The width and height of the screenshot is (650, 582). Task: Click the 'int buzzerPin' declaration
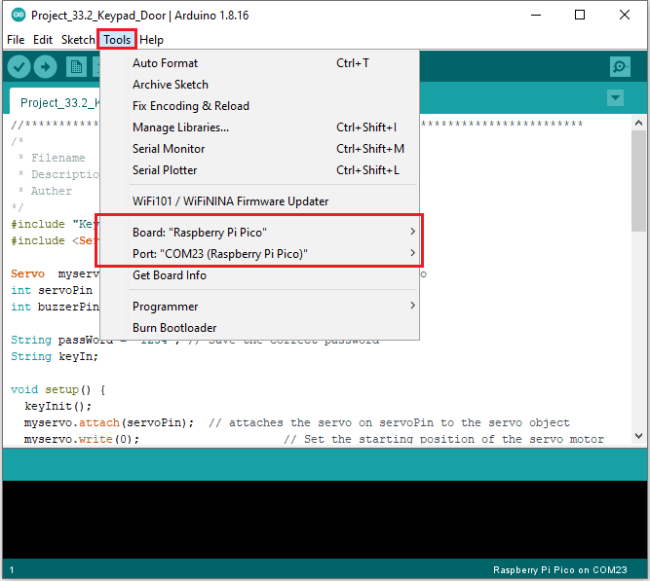[x=55, y=307]
